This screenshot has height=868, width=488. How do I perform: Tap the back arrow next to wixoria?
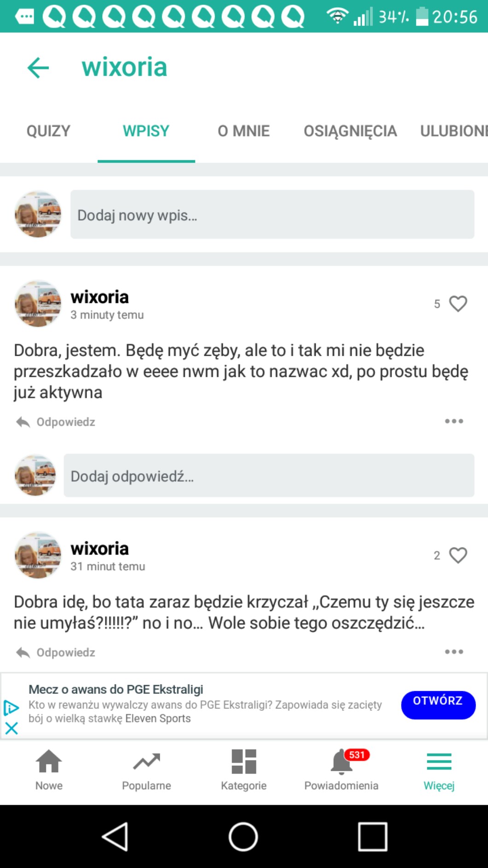(38, 68)
